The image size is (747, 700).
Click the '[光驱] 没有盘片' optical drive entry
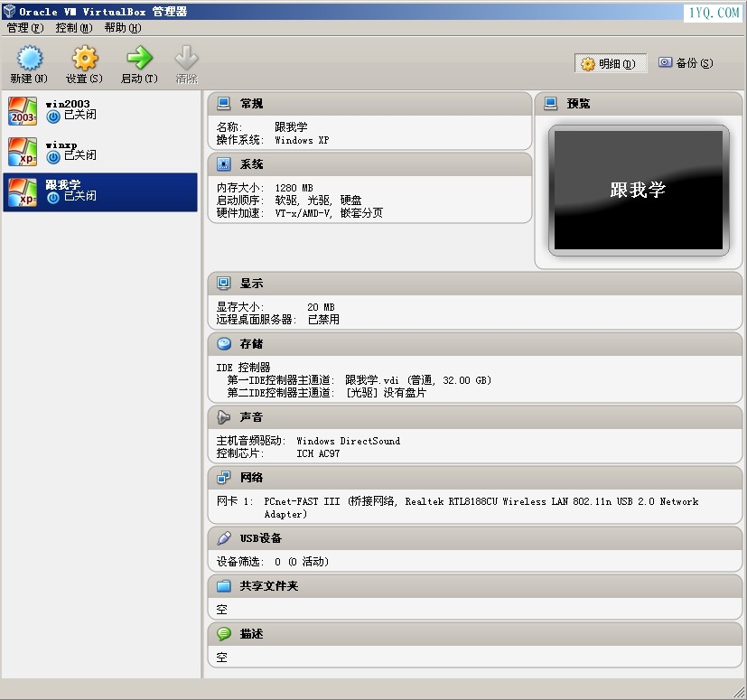coord(386,393)
